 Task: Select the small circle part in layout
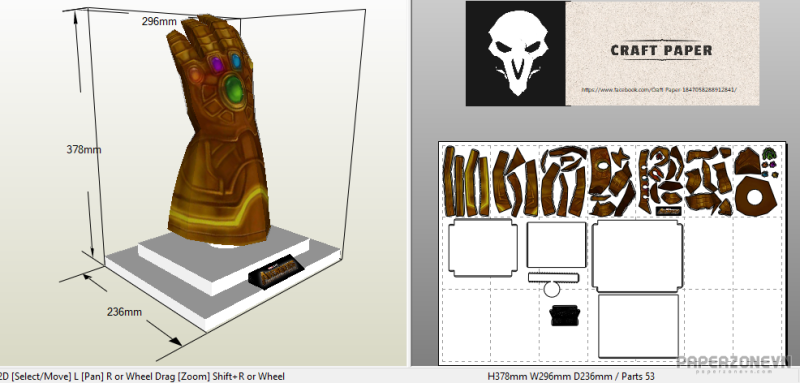(551, 289)
